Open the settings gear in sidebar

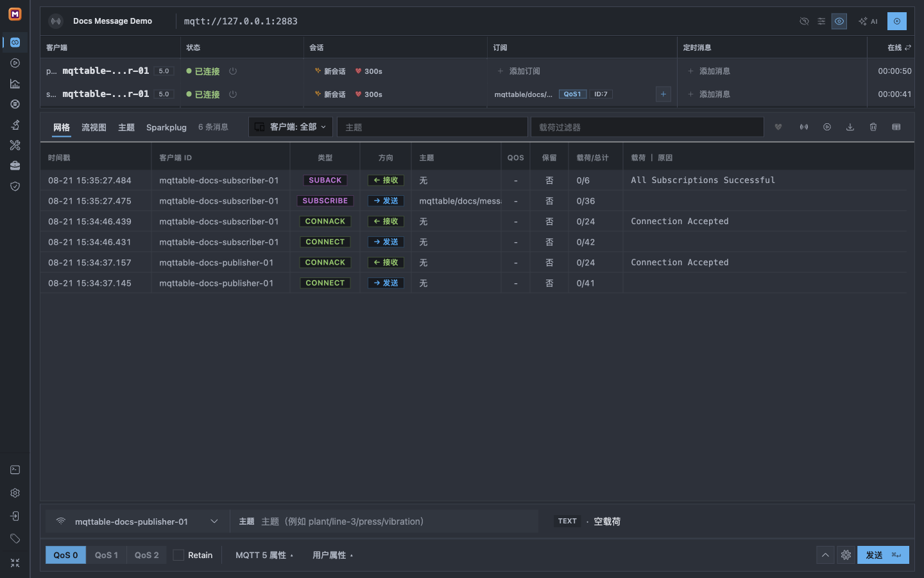15,493
